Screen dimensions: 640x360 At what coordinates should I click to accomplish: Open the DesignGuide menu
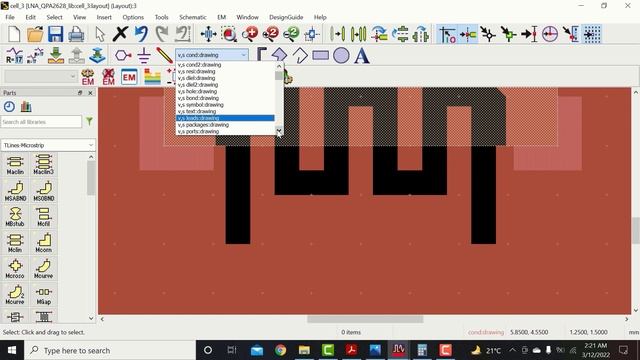click(x=286, y=17)
